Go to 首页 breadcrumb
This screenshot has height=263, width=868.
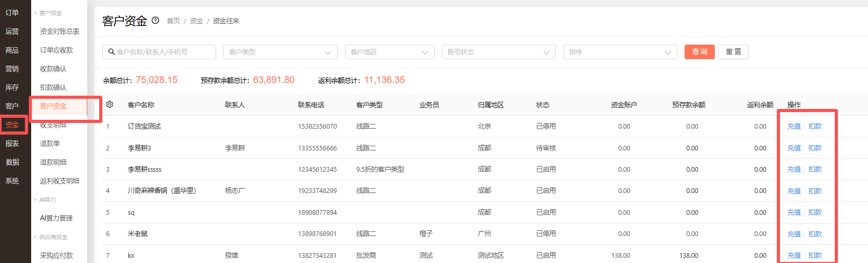(x=173, y=21)
